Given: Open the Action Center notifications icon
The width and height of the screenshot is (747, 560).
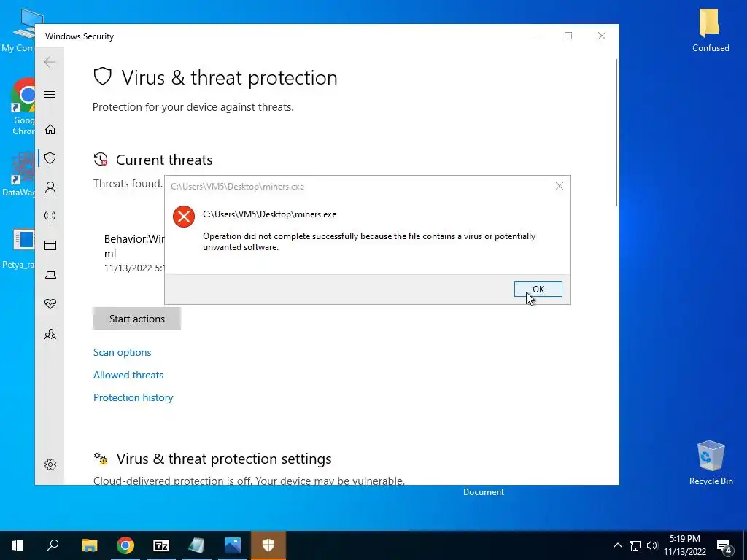Looking at the screenshot, I should coord(724,546).
